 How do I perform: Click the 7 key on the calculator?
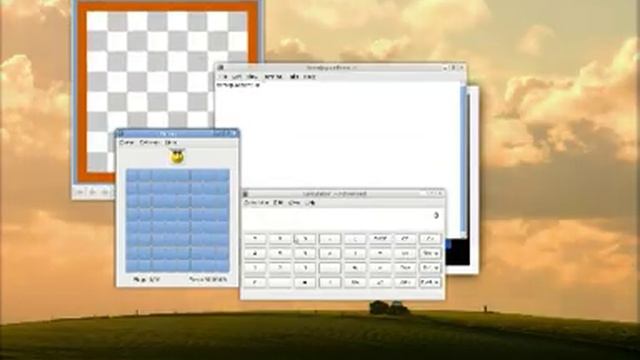coord(255,238)
